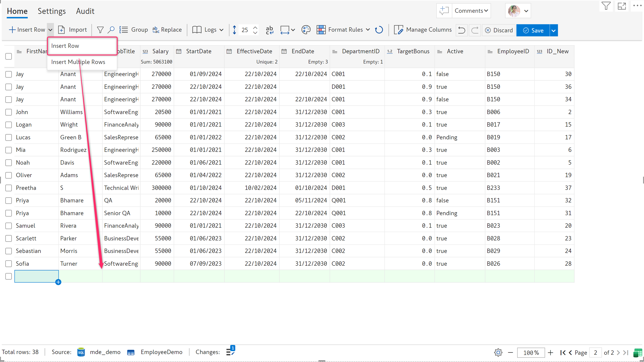The image size is (644, 362).
Task: Click the zoom percentage input field
Action: (x=531, y=352)
